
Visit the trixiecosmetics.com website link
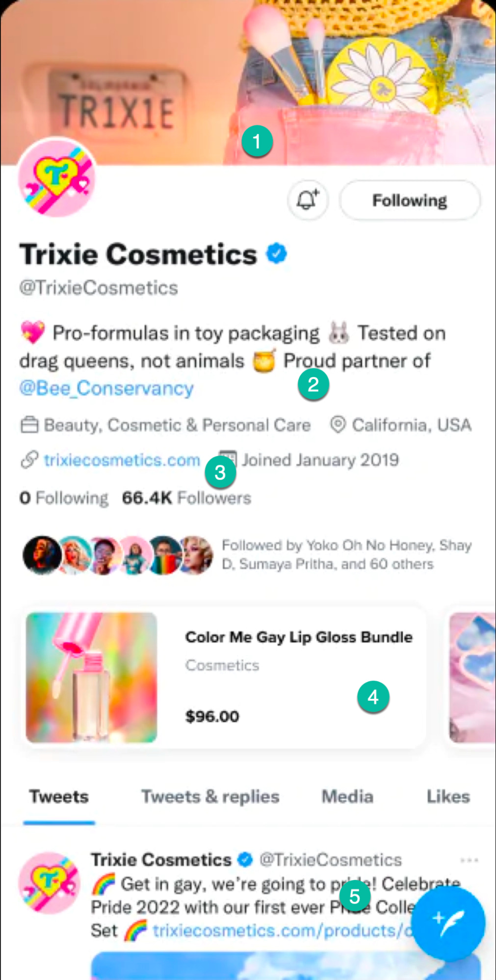[x=122, y=459]
